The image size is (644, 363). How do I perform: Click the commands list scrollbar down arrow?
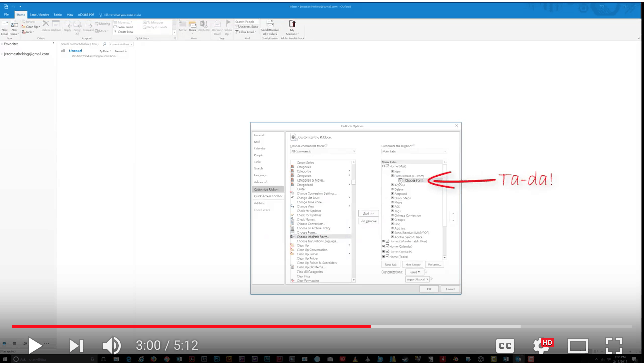[x=354, y=280]
